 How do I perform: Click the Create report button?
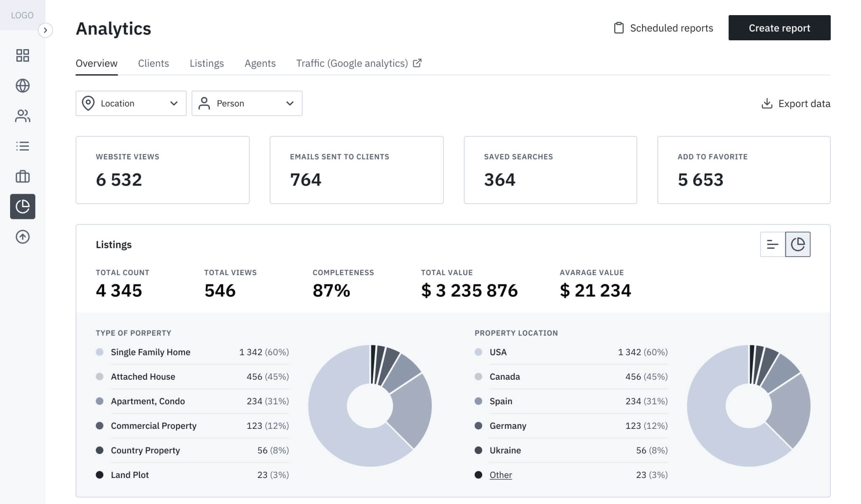point(779,28)
